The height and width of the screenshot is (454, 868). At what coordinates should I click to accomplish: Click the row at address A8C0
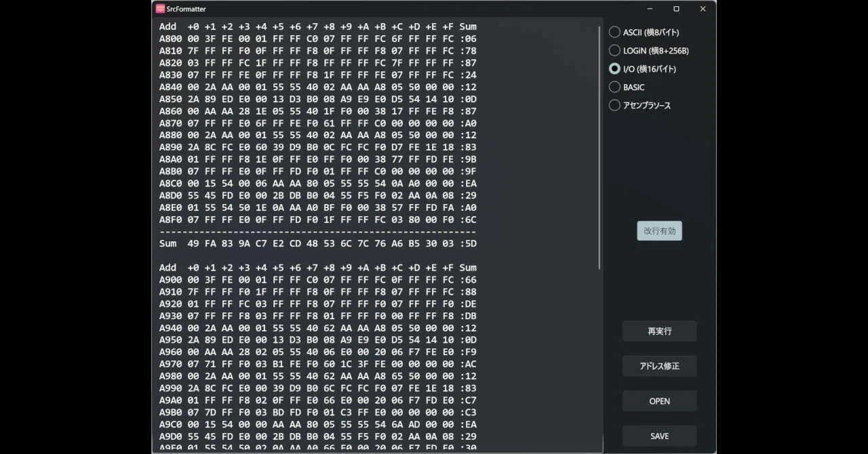[x=318, y=184]
